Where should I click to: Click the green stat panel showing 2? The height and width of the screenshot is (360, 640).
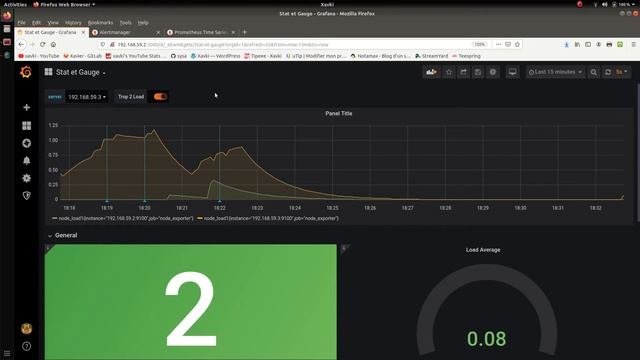(191, 302)
